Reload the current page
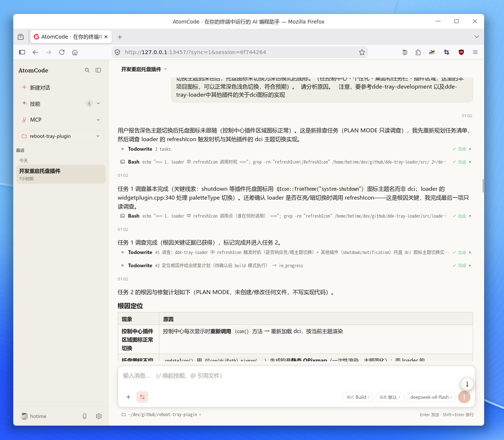The width and height of the screenshot is (504, 440). coord(62,52)
